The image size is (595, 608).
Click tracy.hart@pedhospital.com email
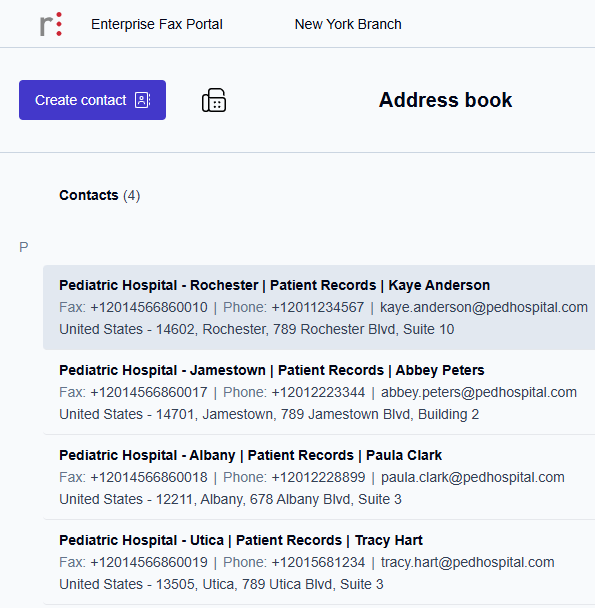[x=467, y=562]
